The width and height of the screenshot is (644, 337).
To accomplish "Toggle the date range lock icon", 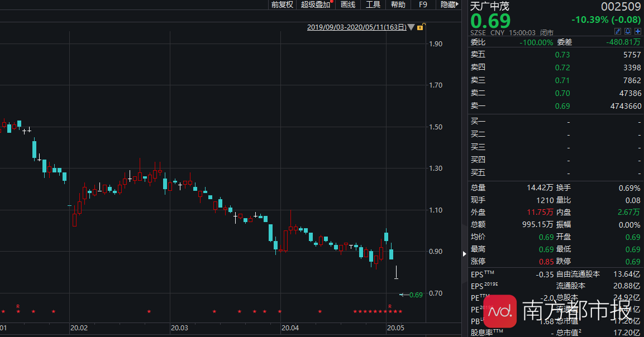I will (420, 27).
